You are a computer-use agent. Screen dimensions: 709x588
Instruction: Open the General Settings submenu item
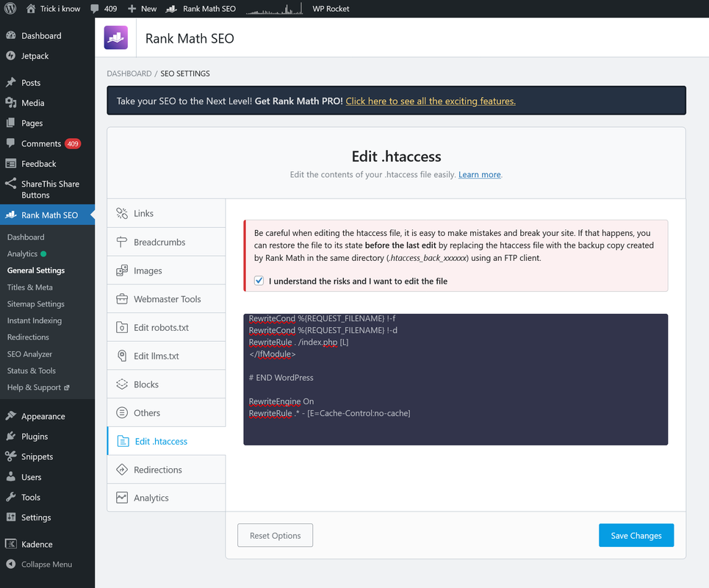click(x=36, y=270)
